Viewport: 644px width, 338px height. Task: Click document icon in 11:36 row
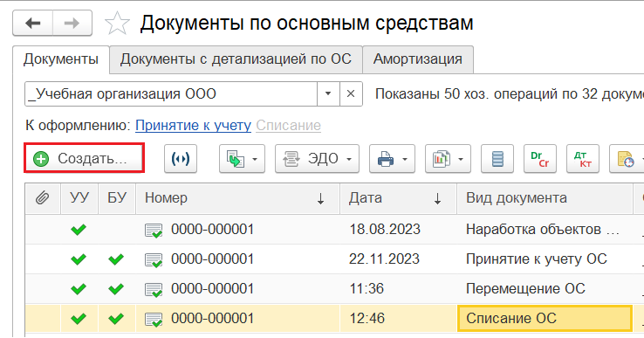[154, 290]
